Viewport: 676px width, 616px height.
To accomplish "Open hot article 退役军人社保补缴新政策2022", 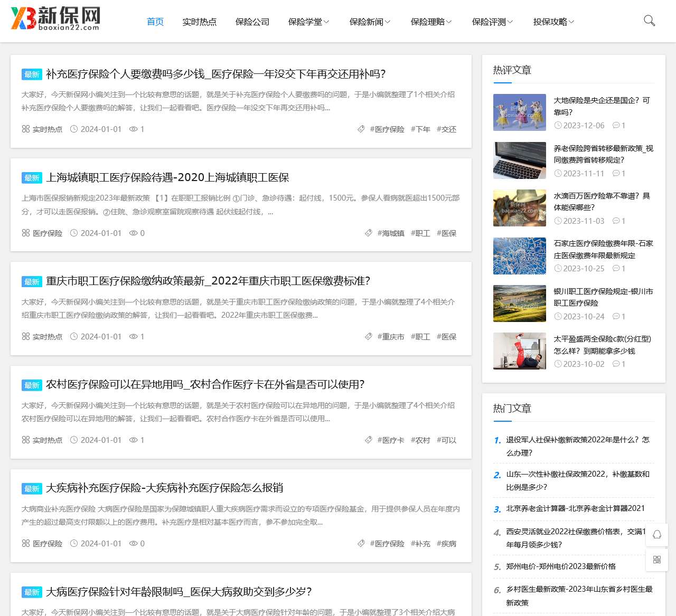I will [x=578, y=446].
